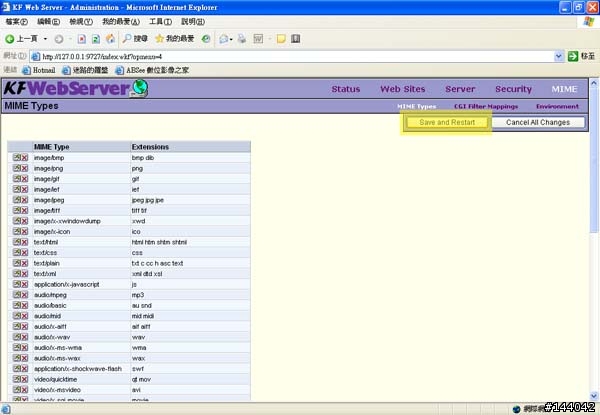This screenshot has width=600, height=415.
Task: Delete the image/bmp MIME type row
Action: click(24, 158)
